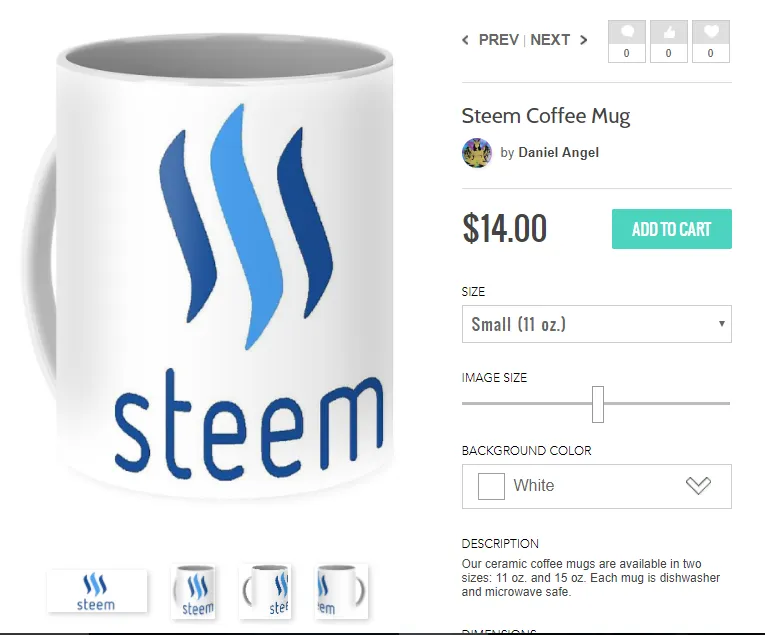Add the mug to cart

click(672, 229)
